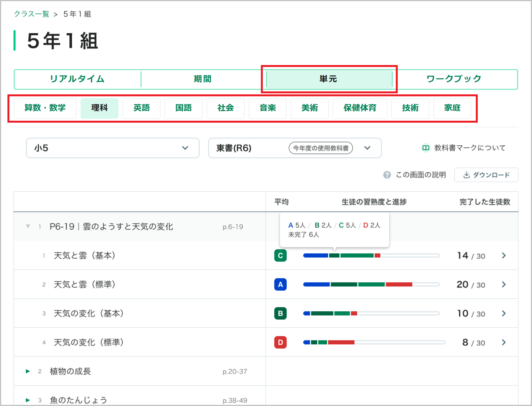Click the p.20-37 page range
532x406 pixels.
235,371
